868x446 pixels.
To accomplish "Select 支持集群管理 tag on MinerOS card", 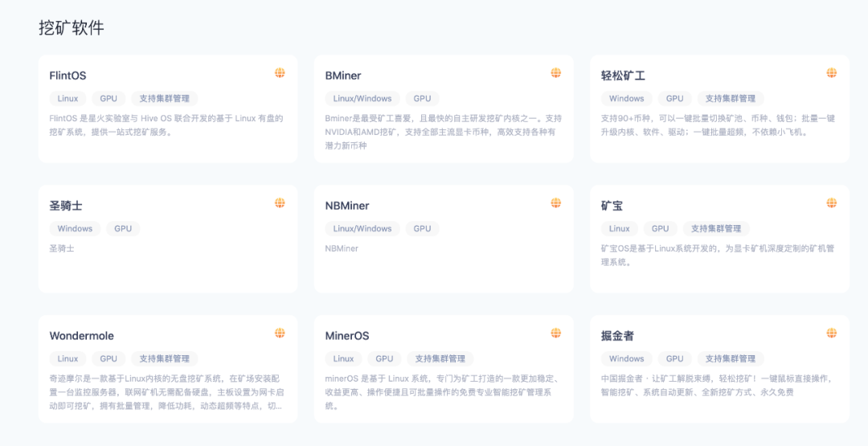I will tap(440, 358).
